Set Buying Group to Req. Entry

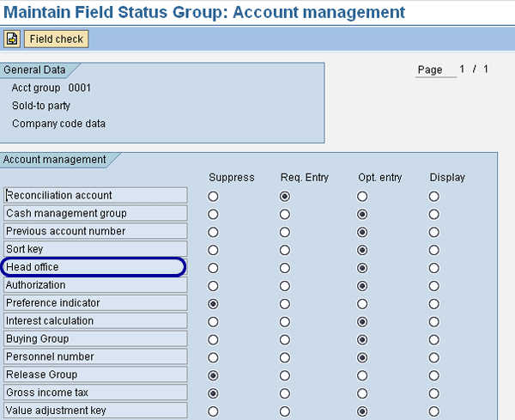click(x=287, y=339)
